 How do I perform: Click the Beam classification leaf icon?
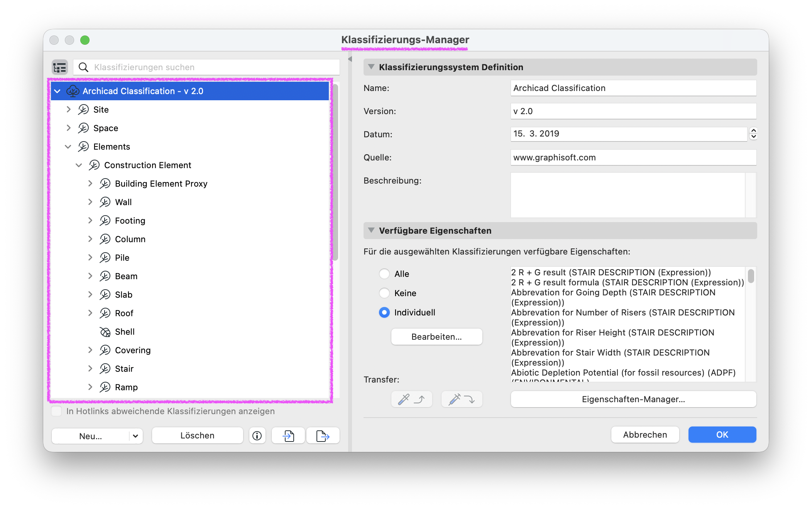pyautogui.click(x=105, y=276)
